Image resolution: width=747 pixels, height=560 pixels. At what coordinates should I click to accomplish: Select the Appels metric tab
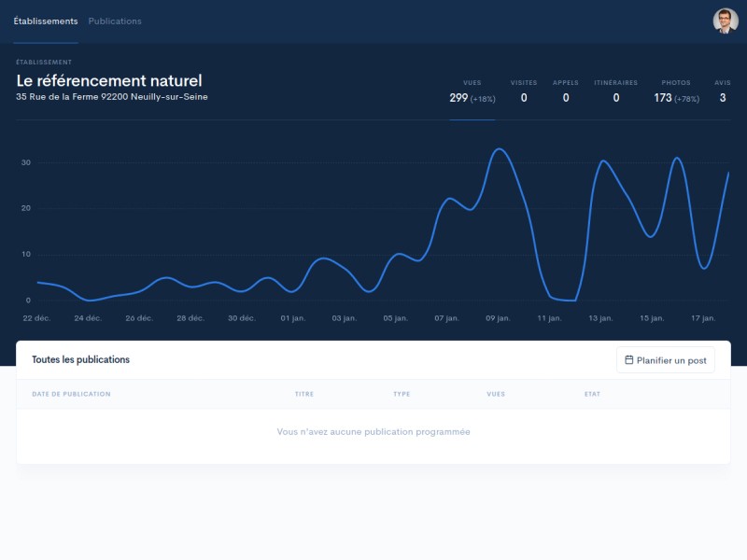(x=566, y=91)
